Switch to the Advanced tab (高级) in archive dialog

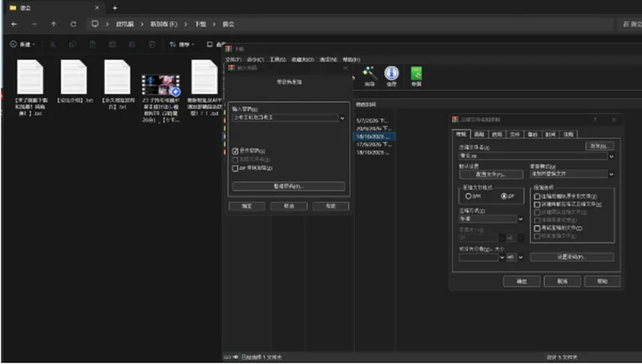[x=479, y=134]
